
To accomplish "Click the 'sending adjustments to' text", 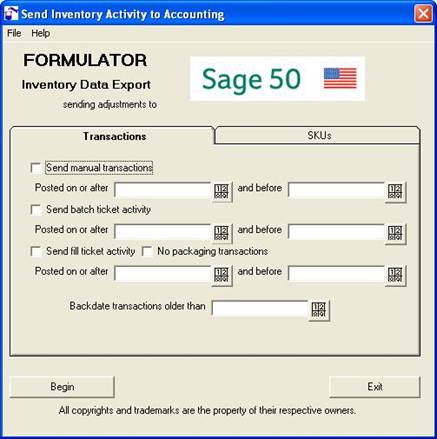I will point(110,105).
